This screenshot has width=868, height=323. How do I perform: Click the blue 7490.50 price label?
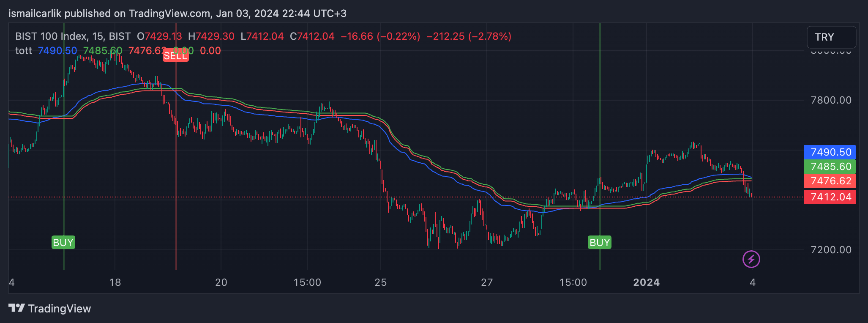[830, 152]
